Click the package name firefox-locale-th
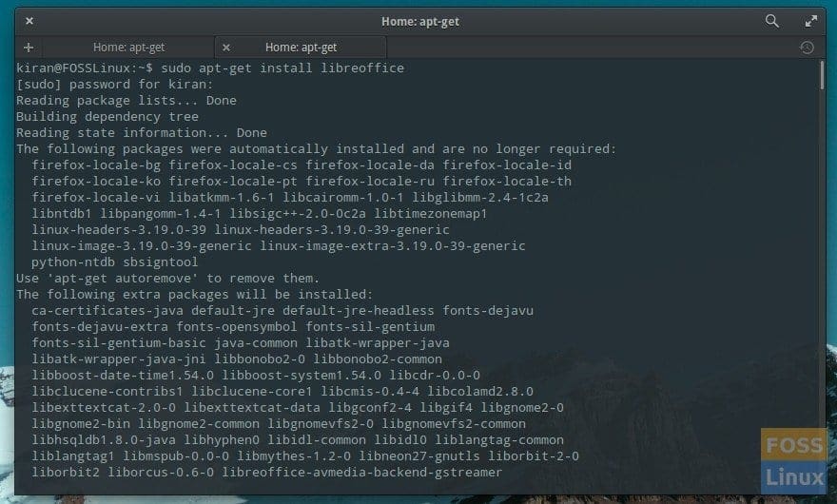The image size is (837, 504). click(507, 181)
